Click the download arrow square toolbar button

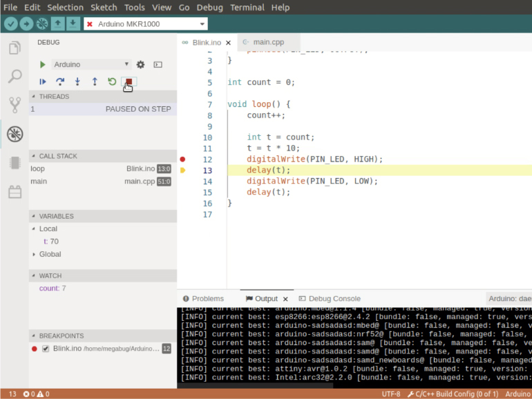pos(73,23)
